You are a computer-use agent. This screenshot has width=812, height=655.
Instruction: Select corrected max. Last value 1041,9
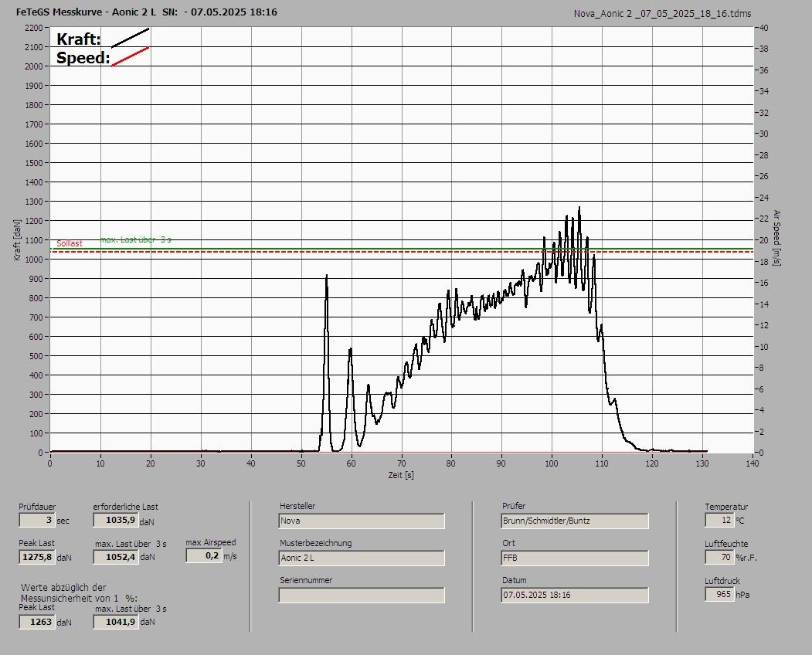point(115,622)
